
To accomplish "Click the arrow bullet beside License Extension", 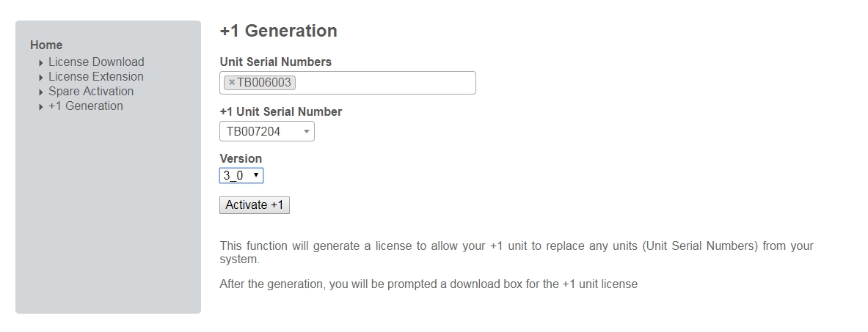I will click(41, 78).
